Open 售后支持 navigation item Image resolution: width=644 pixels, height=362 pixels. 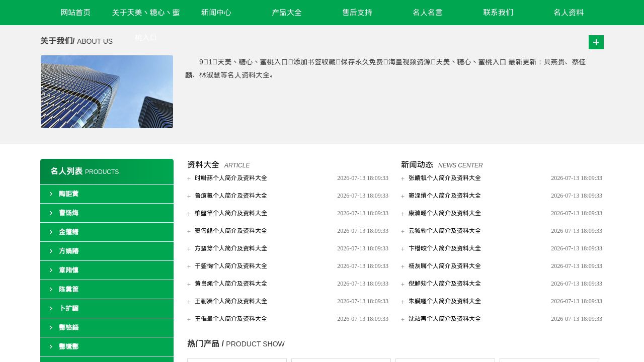click(357, 13)
